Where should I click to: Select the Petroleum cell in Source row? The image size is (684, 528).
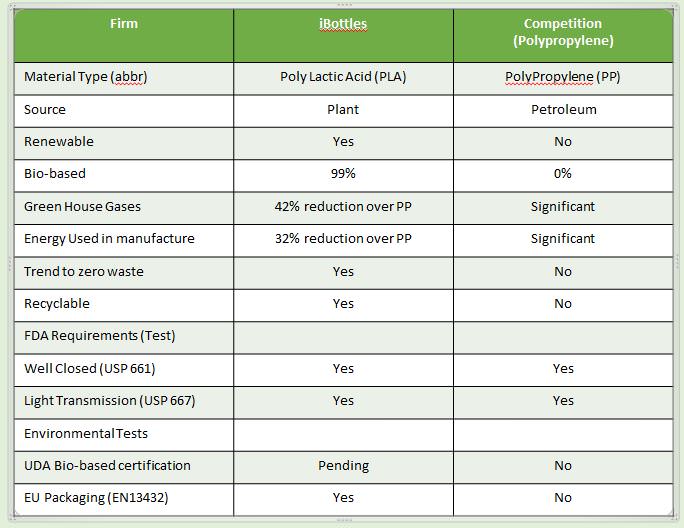click(x=563, y=111)
